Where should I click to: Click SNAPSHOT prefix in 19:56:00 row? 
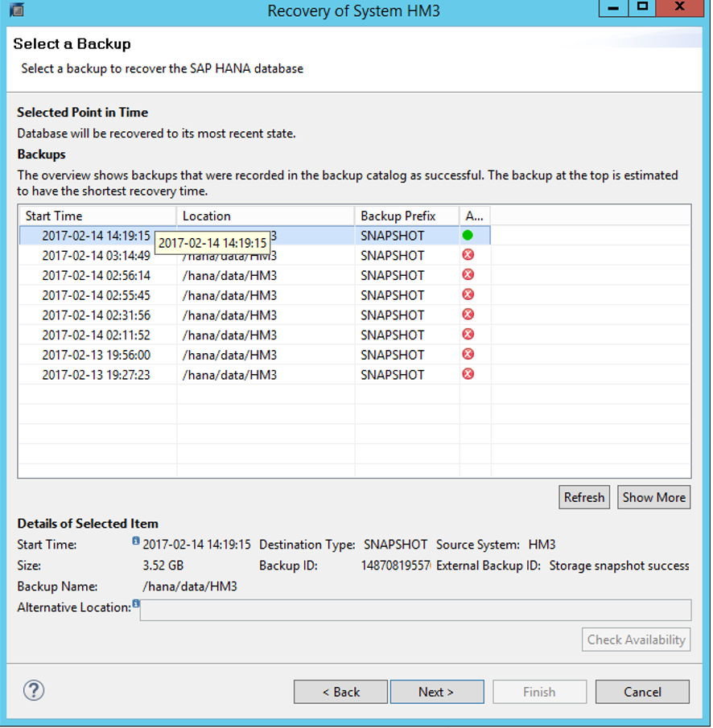[x=392, y=356]
